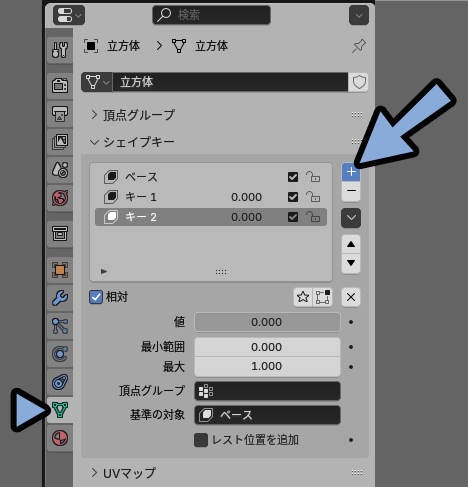Open the Material properties tab
468x487 pixels.
coord(60,438)
